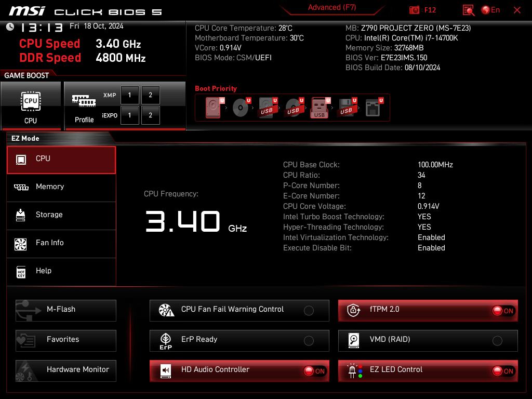The width and height of the screenshot is (532, 399).
Task: Enable the ErP Ready toggle
Action: point(309,341)
